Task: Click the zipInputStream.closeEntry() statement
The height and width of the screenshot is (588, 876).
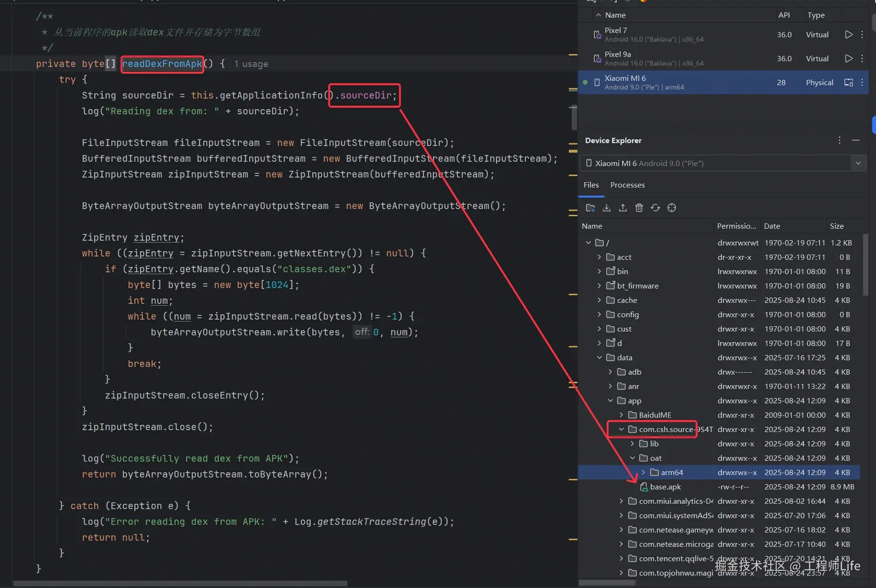Action: pos(185,396)
